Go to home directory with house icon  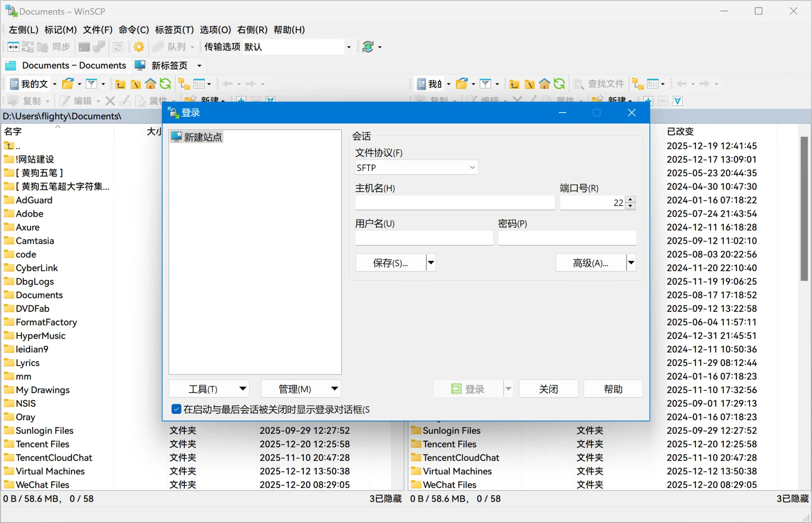150,83
